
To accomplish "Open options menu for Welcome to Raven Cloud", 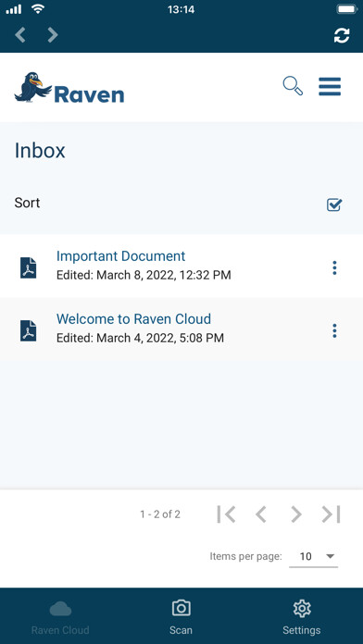I will point(334,330).
